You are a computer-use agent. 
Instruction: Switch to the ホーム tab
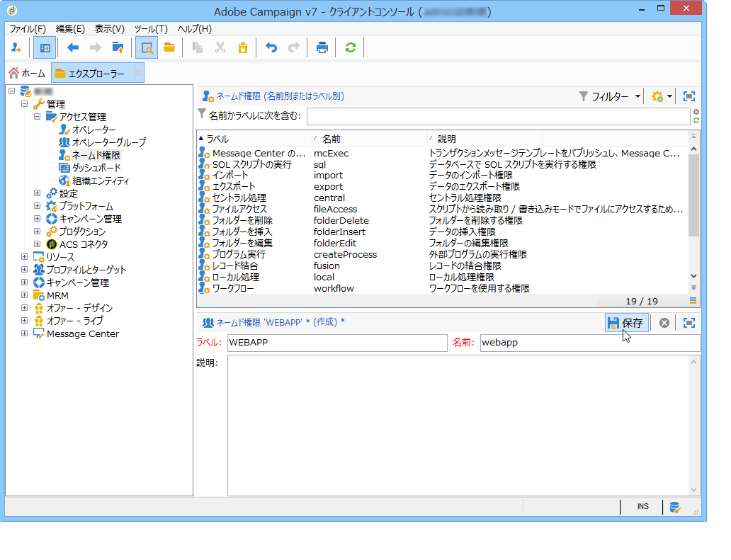[x=27, y=73]
